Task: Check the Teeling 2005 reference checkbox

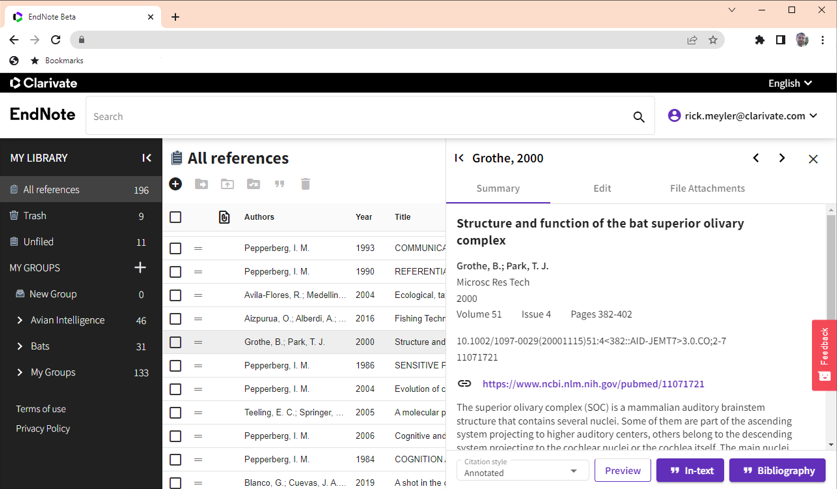Action: [175, 413]
